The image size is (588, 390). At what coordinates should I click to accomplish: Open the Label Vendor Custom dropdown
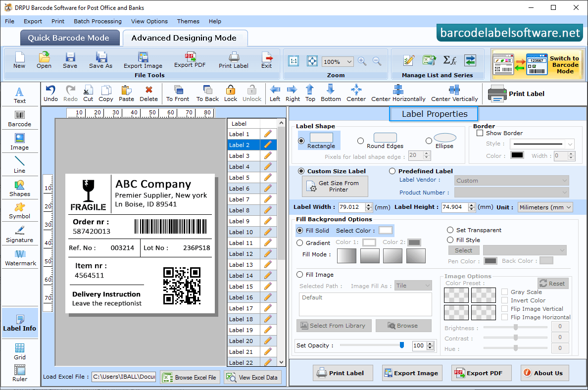[511, 180]
